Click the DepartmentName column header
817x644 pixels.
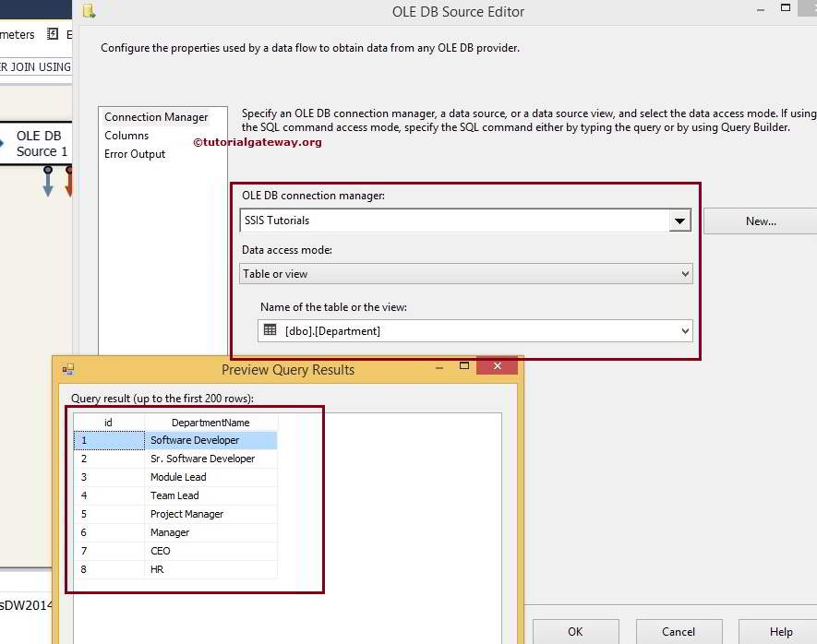tap(211, 422)
